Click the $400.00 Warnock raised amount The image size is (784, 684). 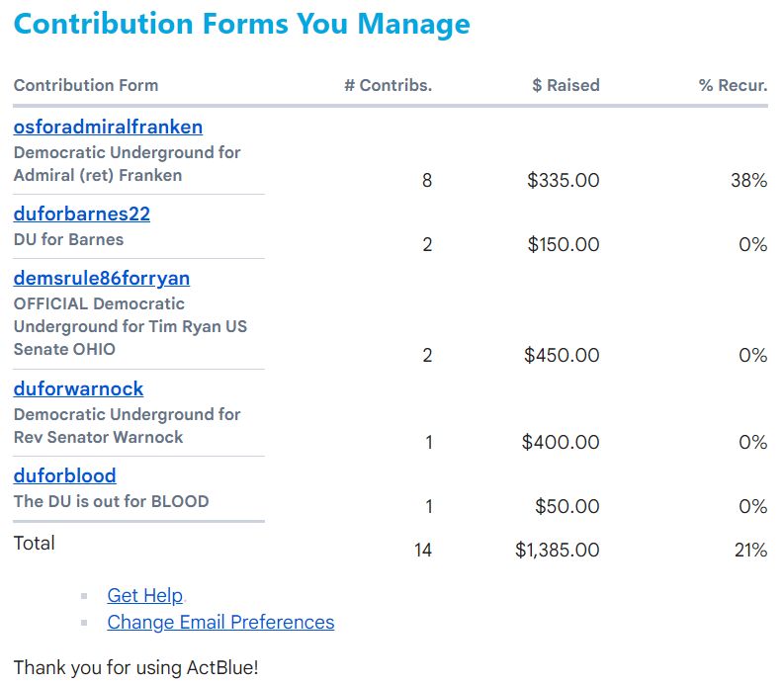[x=561, y=442]
